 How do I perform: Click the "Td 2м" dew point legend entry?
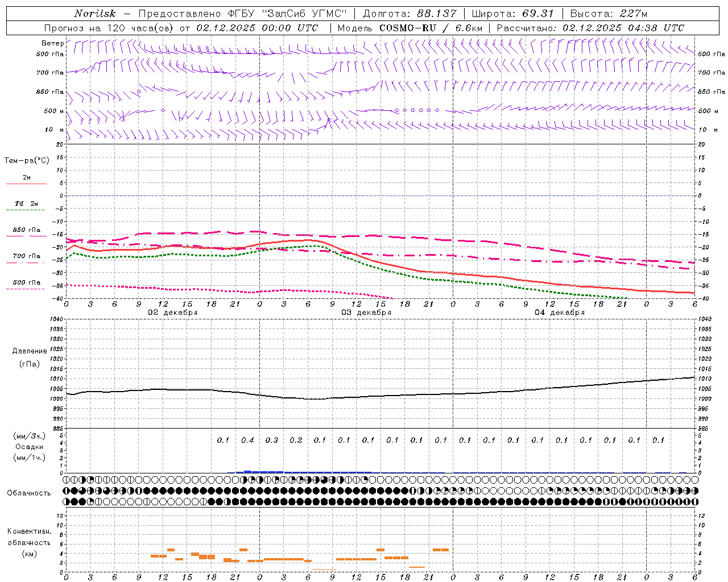pos(27,203)
